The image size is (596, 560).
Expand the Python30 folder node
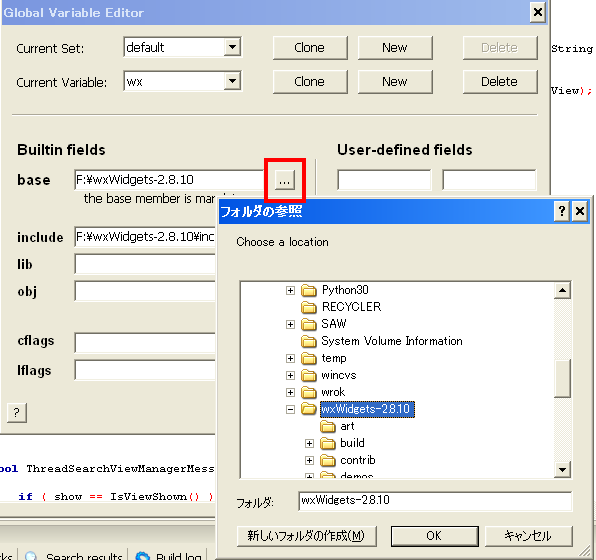click(290, 290)
